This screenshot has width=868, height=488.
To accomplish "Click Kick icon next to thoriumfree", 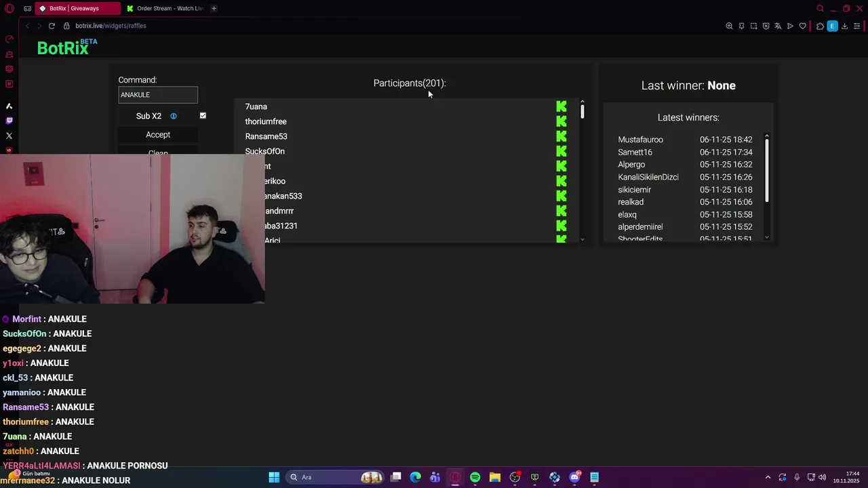I will click(561, 121).
